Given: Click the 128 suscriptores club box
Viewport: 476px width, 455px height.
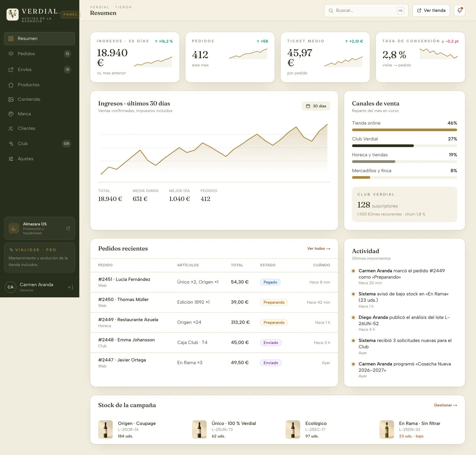Looking at the screenshot, I should [404, 204].
